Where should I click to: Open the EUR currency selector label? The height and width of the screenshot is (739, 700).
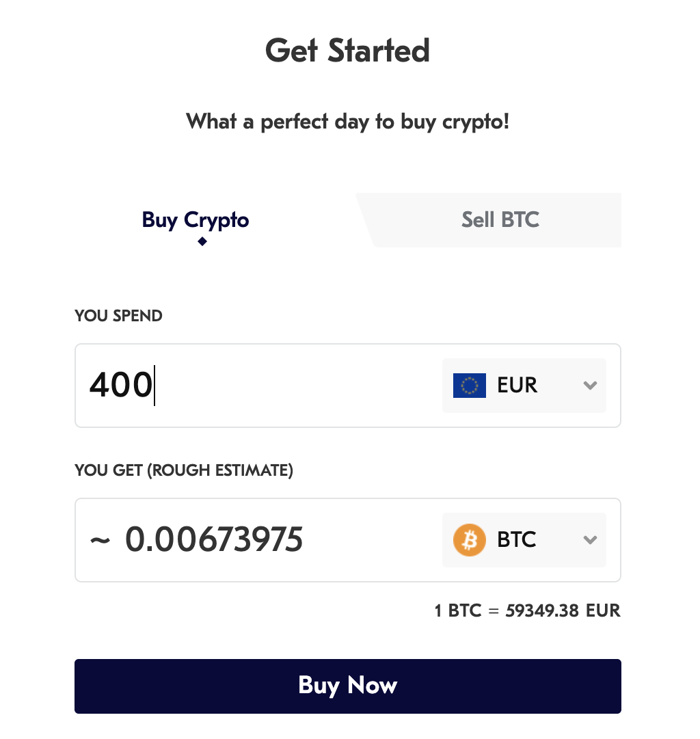[x=517, y=386]
